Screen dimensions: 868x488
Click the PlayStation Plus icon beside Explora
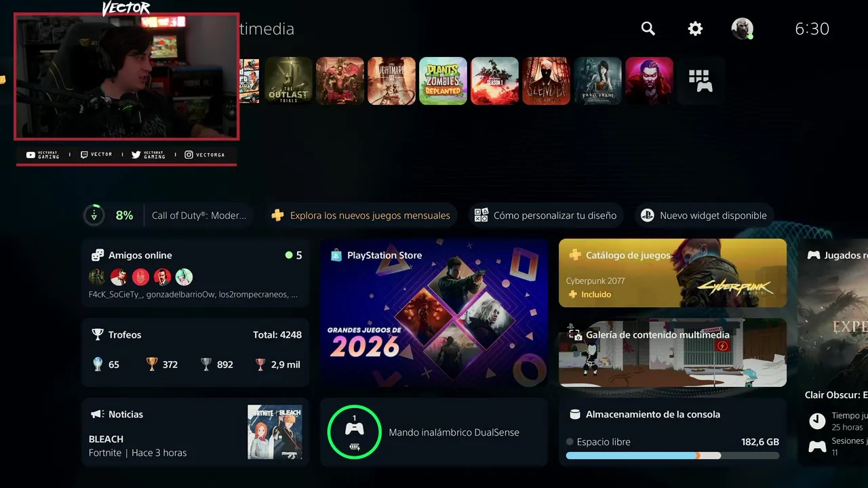pos(277,216)
